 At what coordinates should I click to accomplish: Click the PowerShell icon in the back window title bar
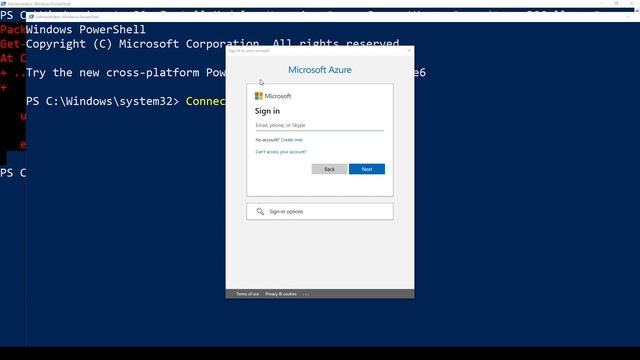(x=3, y=3)
